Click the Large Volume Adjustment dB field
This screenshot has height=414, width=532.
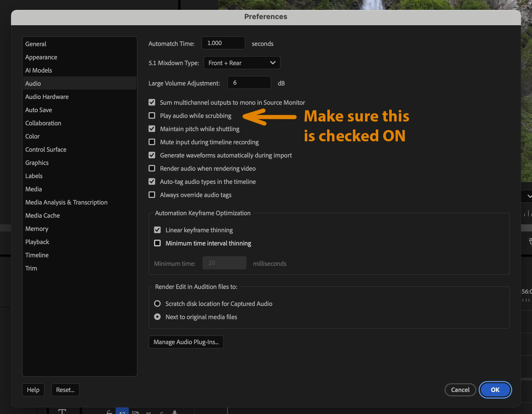point(249,83)
